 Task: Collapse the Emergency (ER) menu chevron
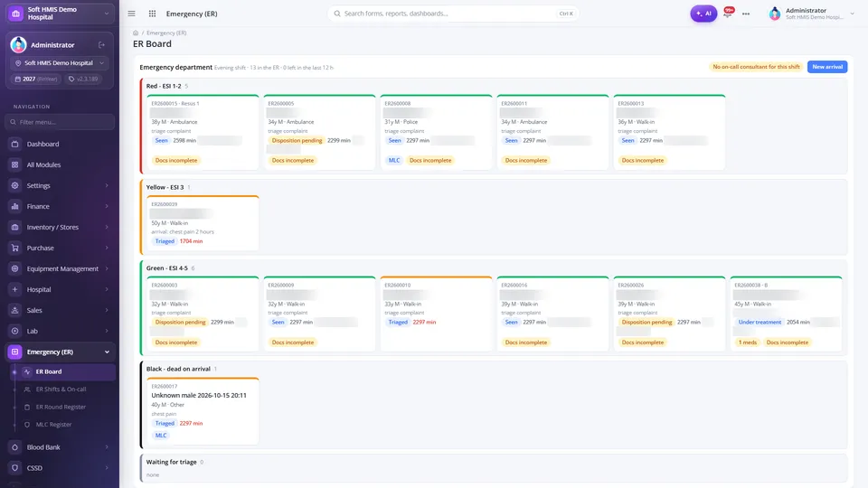click(107, 352)
